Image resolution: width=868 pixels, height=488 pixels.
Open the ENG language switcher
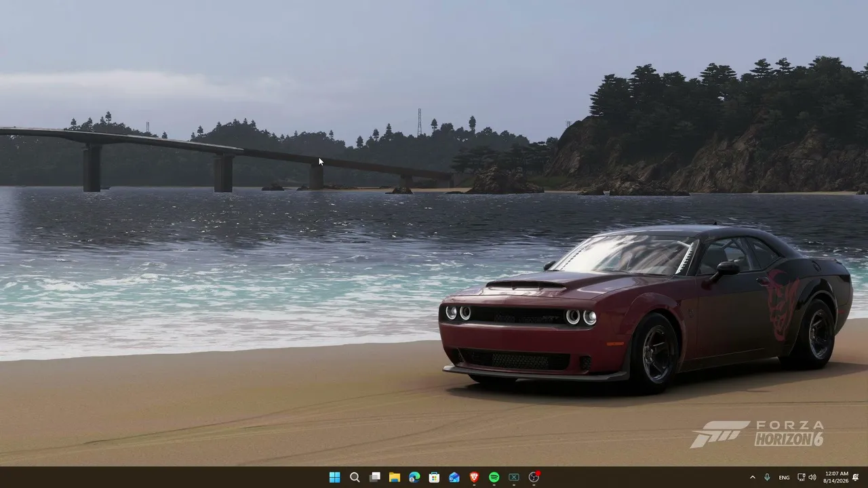coord(784,477)
